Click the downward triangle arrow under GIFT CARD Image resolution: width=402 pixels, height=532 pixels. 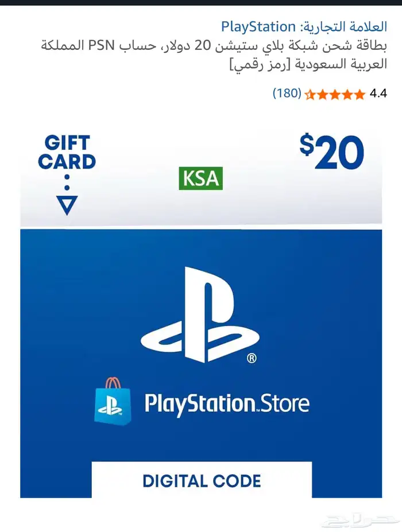point(67,205)
